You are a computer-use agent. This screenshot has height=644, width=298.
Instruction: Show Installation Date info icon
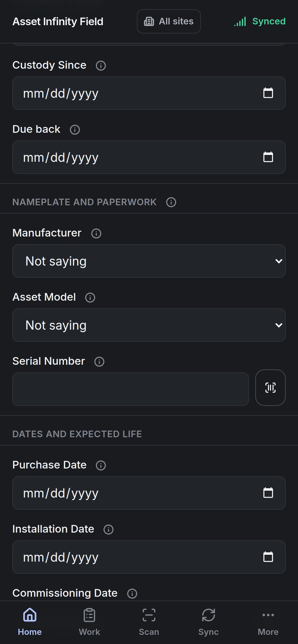point(108,530)
